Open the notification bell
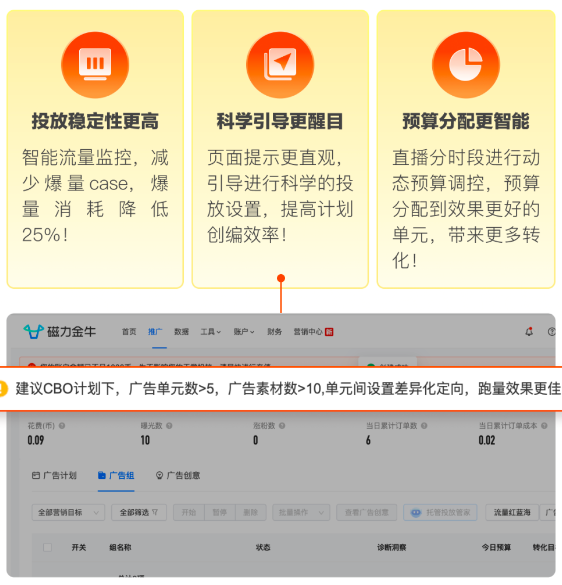Viewport: 562px width, 585px height. tap(529, 331)
